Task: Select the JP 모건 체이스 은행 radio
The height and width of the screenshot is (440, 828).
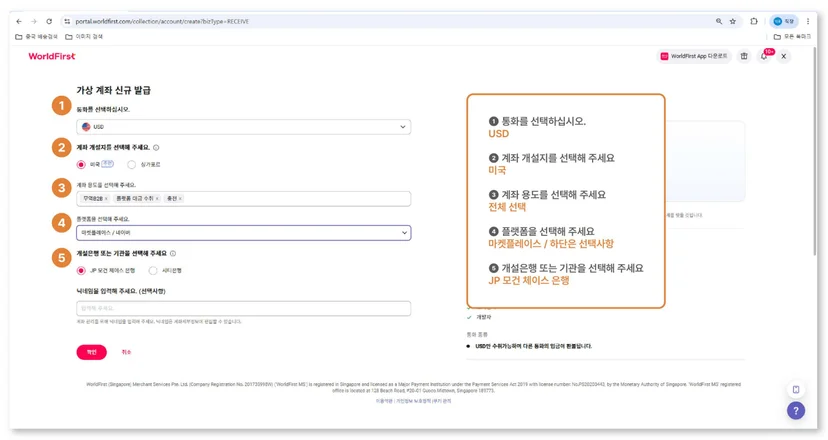Action: pyautogui.click(x=81, y=270)
